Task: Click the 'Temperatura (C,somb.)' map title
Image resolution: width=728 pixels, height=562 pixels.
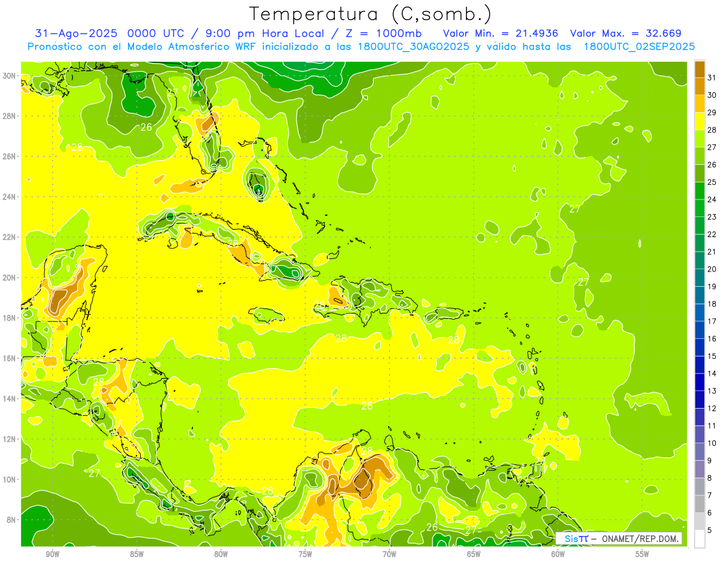Action: tap(371, 14)
